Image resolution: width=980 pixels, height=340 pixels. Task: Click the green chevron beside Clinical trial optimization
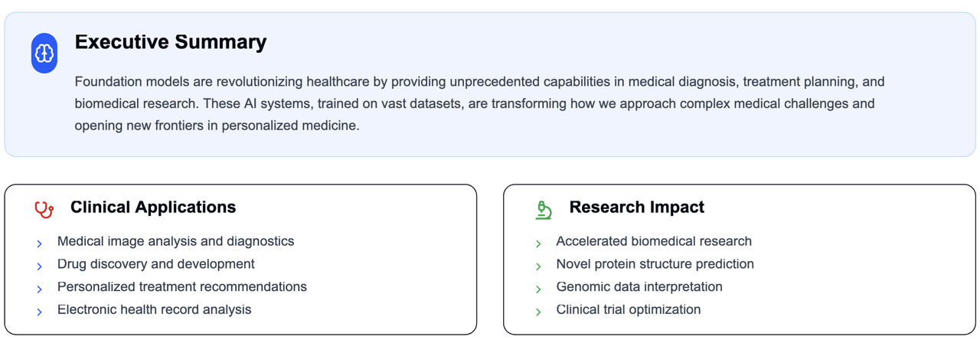[x=538, y=312]
